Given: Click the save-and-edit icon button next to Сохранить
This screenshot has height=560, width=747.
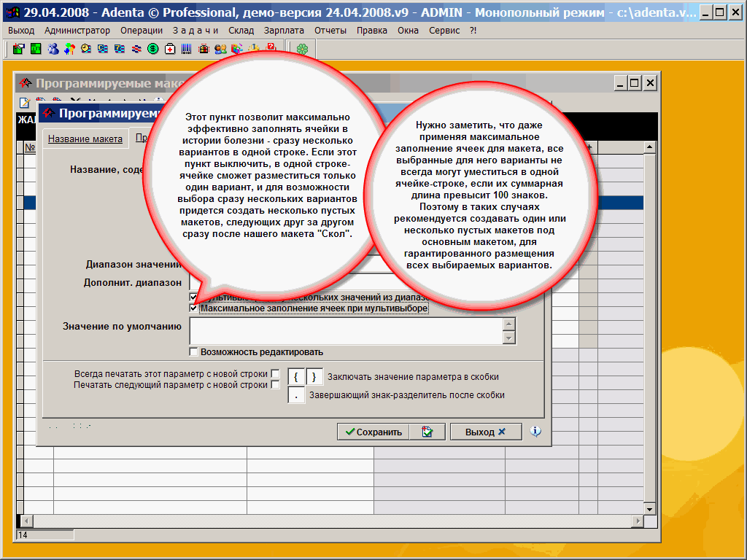Looking at the screenshot, I should [x=427, y=432].
